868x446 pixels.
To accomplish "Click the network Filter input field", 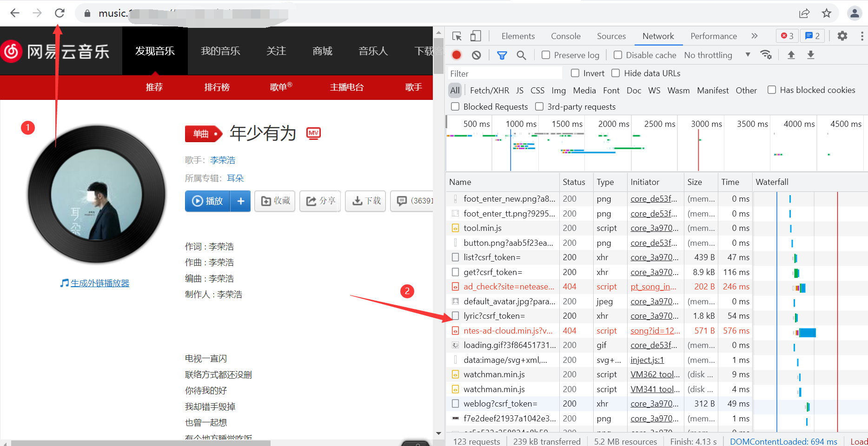I will point(504,73).
